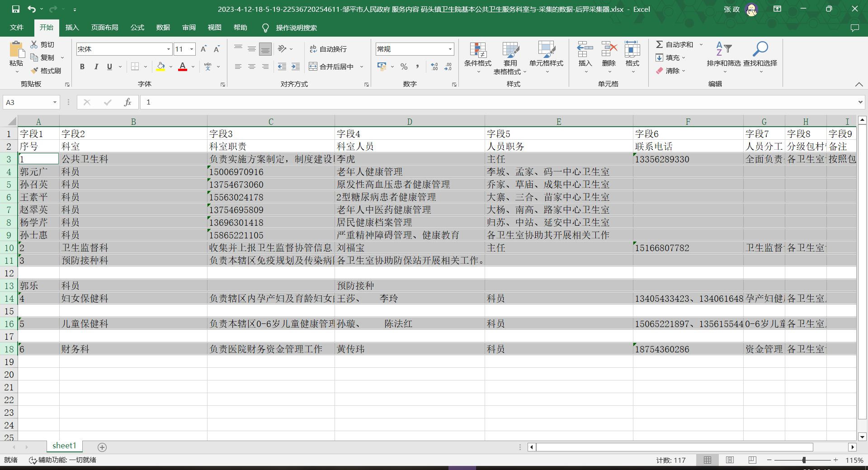Click the Increase Indent icon
The width and height of the screenshot is (868, 470).
point(296,66)
